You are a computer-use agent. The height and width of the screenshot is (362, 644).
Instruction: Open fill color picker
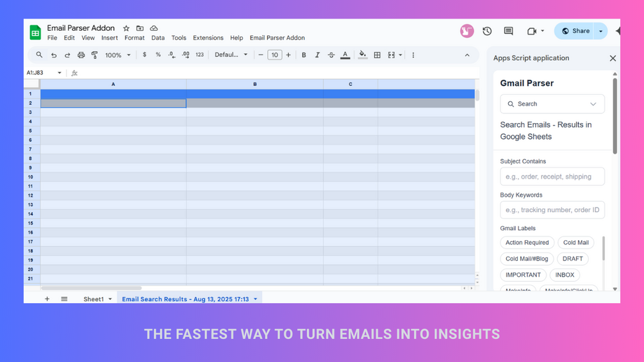click(362, 55)
